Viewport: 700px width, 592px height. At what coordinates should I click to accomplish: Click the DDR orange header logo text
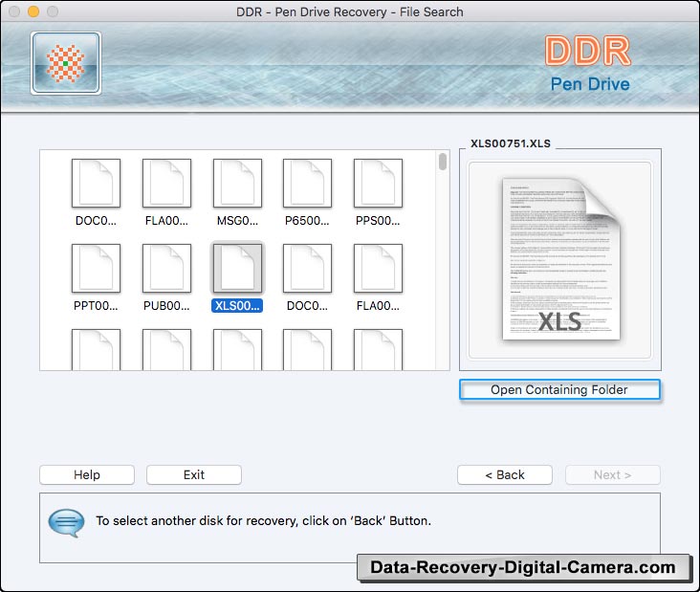tap(587, 51)
